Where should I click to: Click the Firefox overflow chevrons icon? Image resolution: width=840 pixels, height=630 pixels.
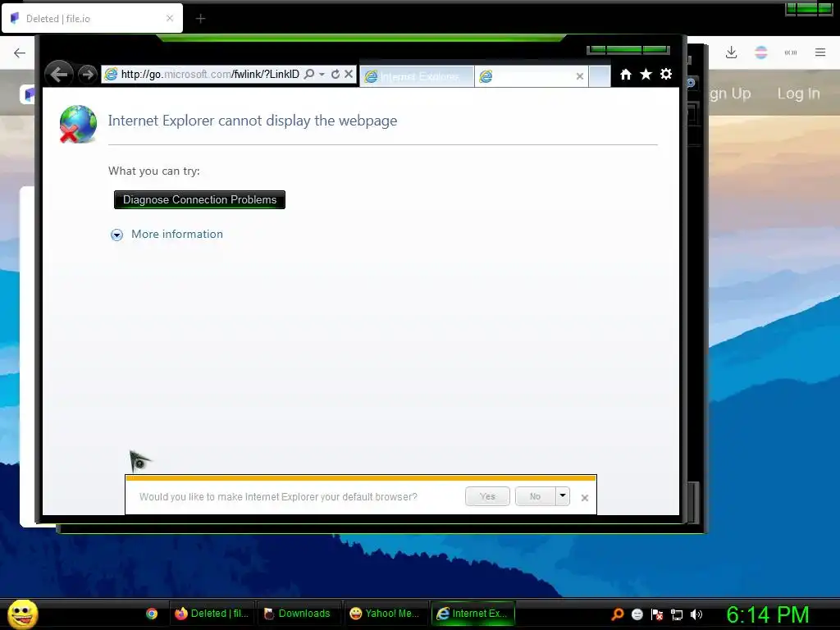791,52
